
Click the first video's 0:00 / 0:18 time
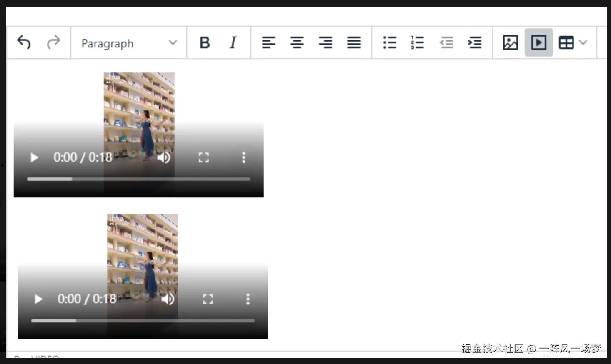click(83, 157)
